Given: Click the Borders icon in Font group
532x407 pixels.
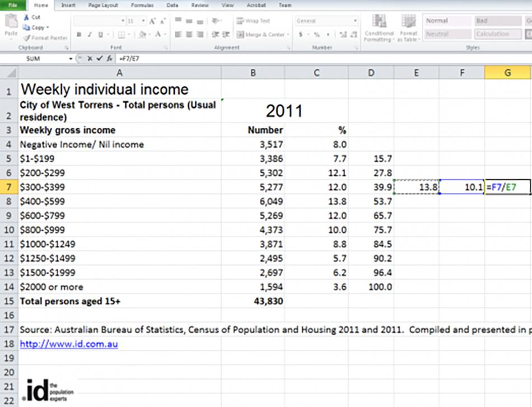Looking at the screenshot, I should pyautogui.click(x=121, y=35).
